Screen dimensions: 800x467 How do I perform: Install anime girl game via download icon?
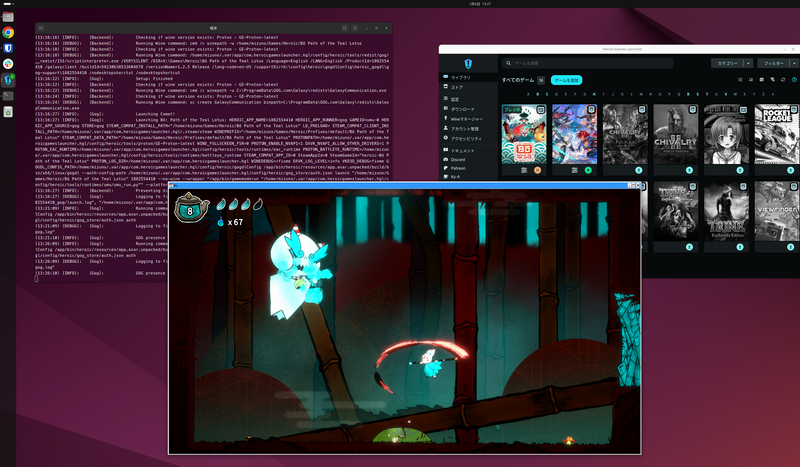740,170
